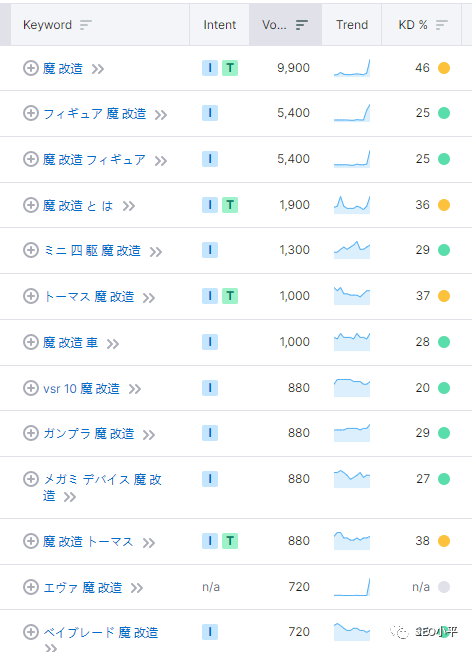Toggle Volume column sort order
The width and height of the screenshot is (472, 652).
tap(302, 25)
